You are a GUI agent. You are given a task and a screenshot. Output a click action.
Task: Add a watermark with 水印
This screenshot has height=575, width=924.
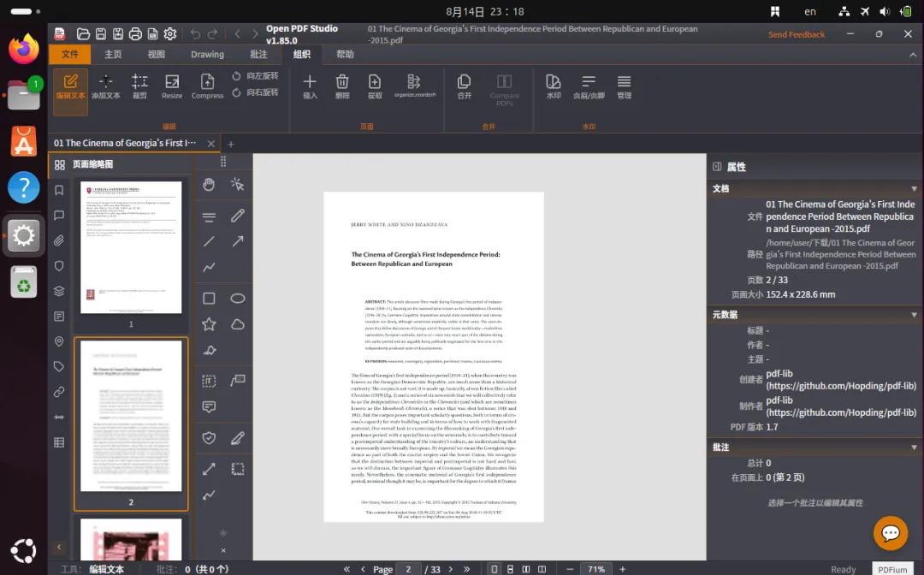(x=554, y=86)
